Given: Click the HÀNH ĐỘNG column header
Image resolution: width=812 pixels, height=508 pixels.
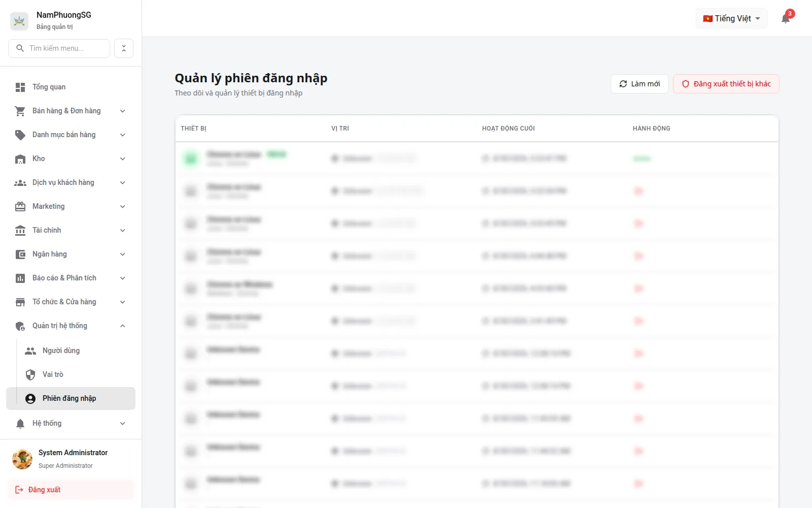Looking at the screenshot, I should pos(651,129).
